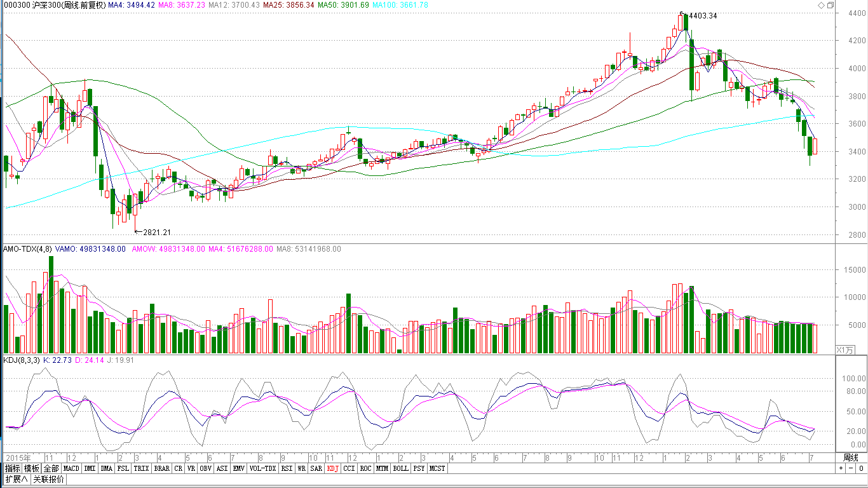
Task: Click the 4403.34 high price marker
Action: click(703, 16)
